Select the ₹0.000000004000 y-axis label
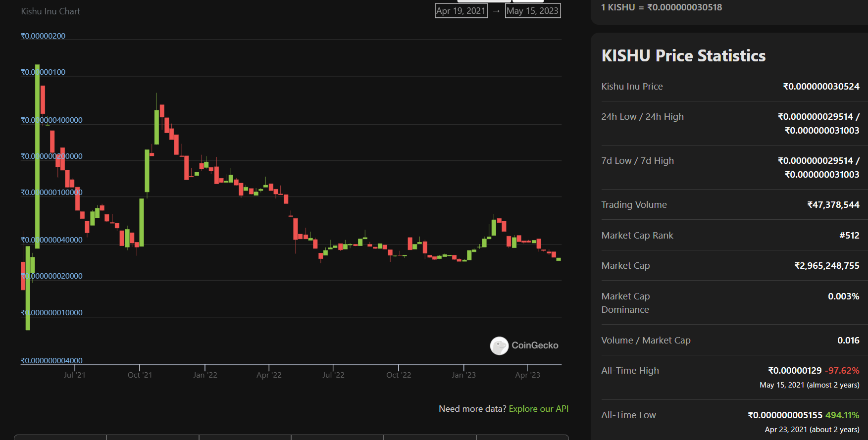Viewport: 868px width, 440px height. (51, 361)
